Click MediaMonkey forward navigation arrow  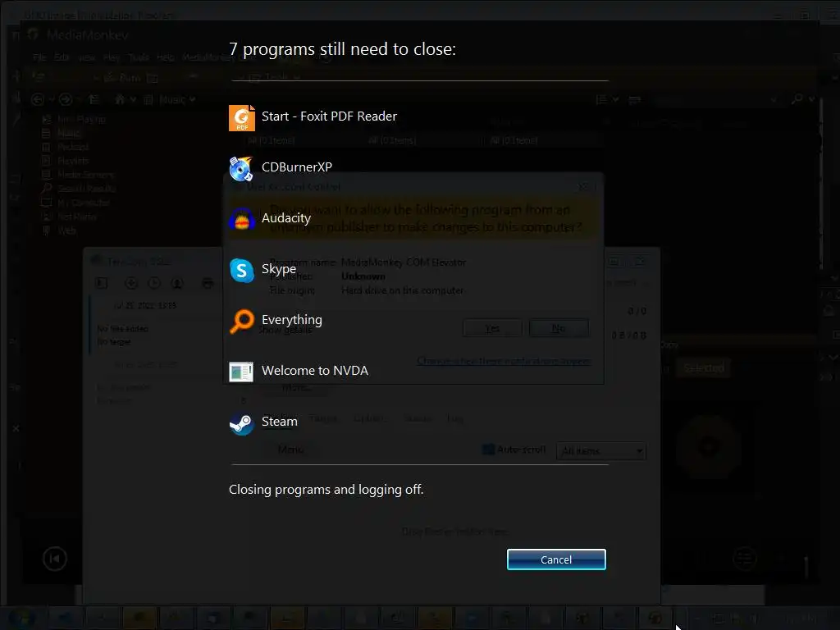pos(66,99)
